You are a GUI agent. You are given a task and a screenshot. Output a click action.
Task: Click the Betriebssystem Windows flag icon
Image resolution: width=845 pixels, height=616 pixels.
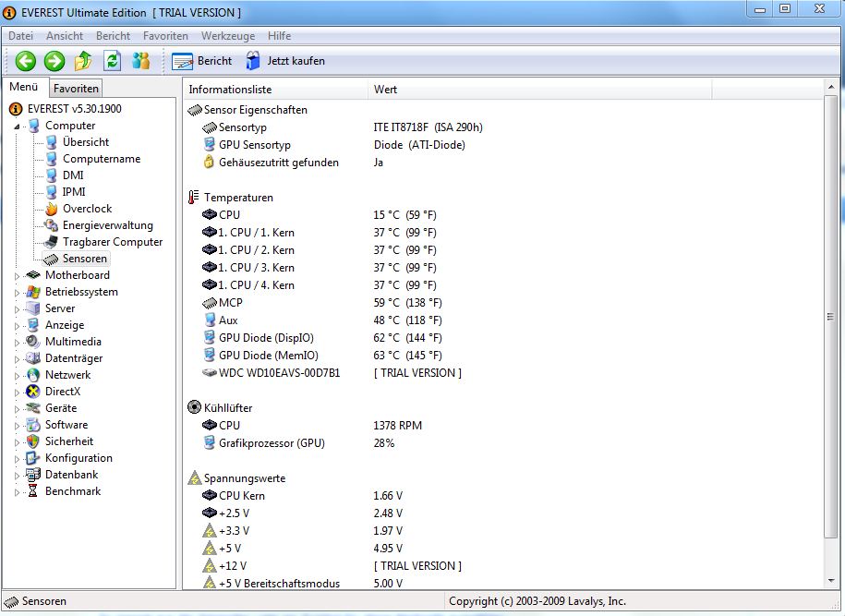[x=33, y=292]
